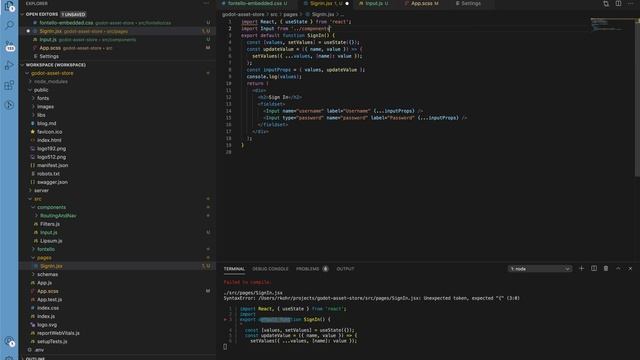Select the Debug Console panel tab
Viewport: 640px width, 360px height.
pyautogui.click(x=270, y=269)
